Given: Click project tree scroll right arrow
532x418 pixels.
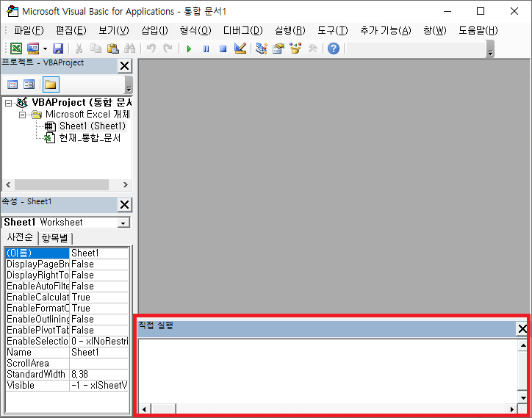Looking at the screenshot, I should point(126,185).
